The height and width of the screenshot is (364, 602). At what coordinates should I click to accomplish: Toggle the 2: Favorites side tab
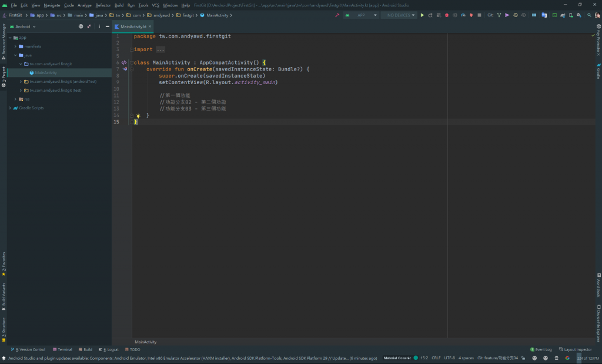click(4, 264)
